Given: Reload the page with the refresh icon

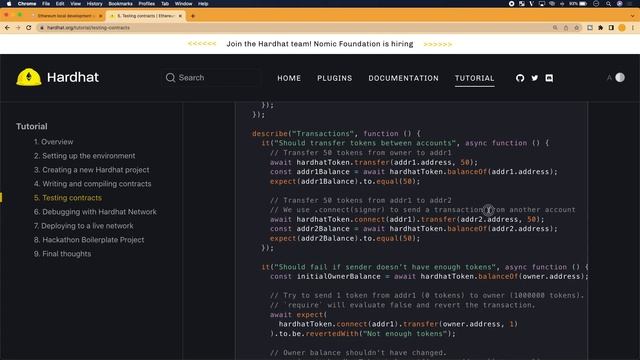Looking at the screenshot, I should point(29,28).
